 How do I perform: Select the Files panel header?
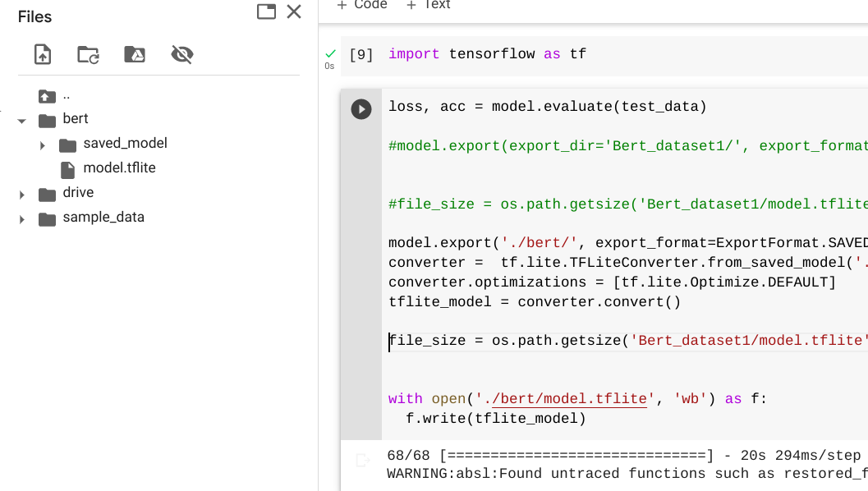click(34, 16)
